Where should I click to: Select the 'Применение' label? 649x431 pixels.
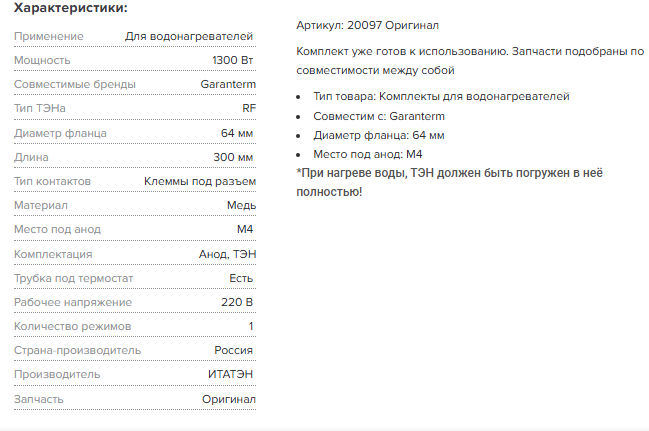pos(49,36)
